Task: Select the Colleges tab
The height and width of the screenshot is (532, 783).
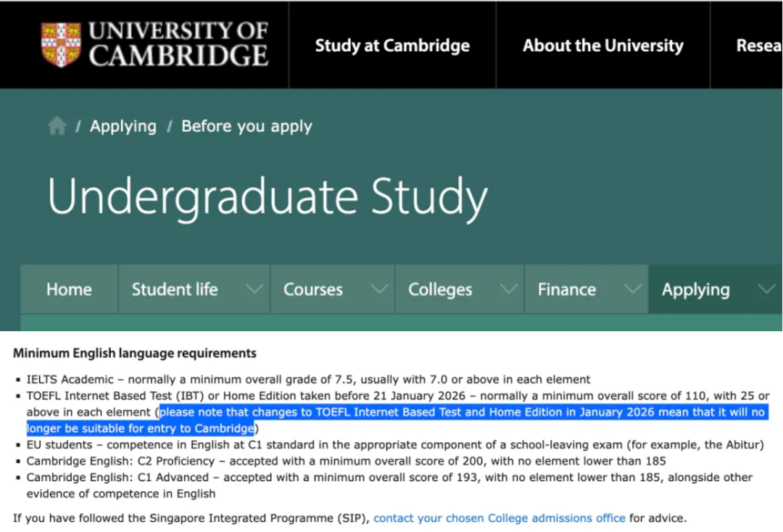Action: 439,289
